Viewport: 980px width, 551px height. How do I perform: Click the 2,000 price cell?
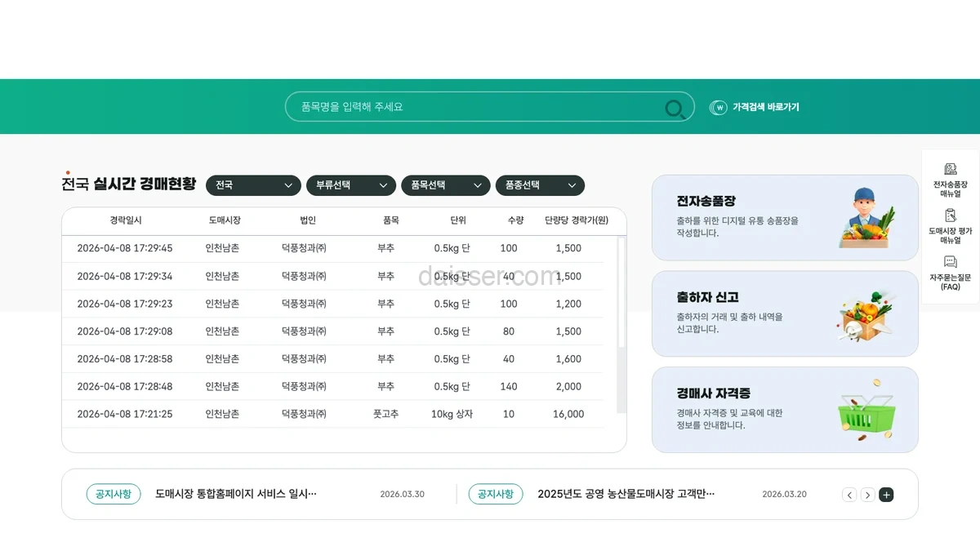click(568, 386)
